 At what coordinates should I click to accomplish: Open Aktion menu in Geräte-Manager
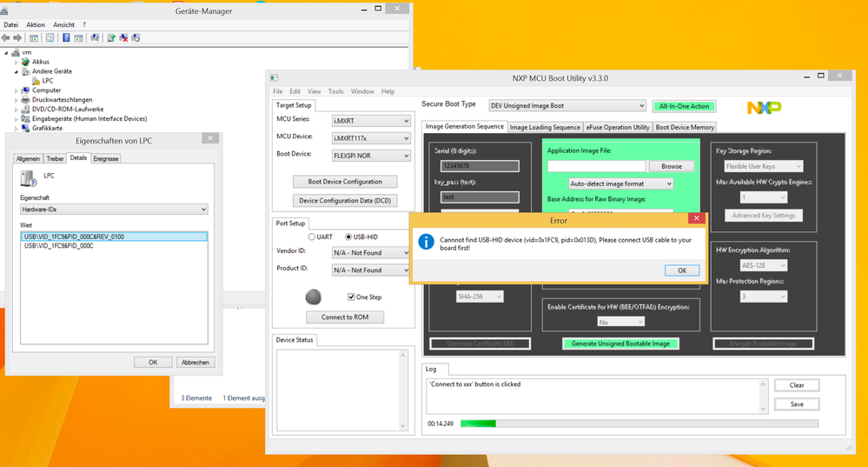[x=36, y=25]
